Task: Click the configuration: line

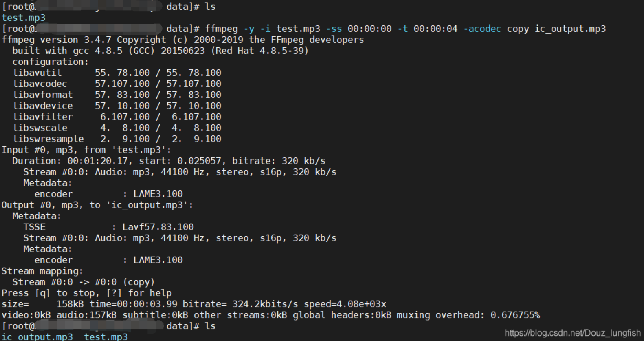Action: click(50, 62)
